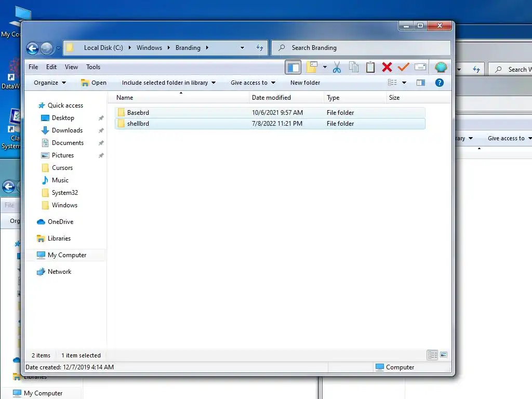The width and height of the screenshot is (532, 399).
Task: Sort by the Type column header
Action: 355,98
